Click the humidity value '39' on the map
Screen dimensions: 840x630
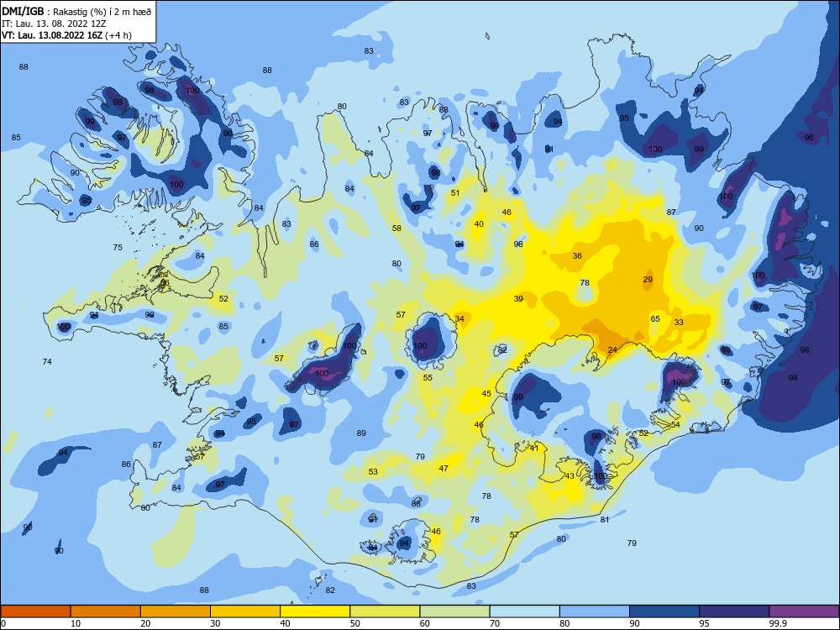[518, 298]
